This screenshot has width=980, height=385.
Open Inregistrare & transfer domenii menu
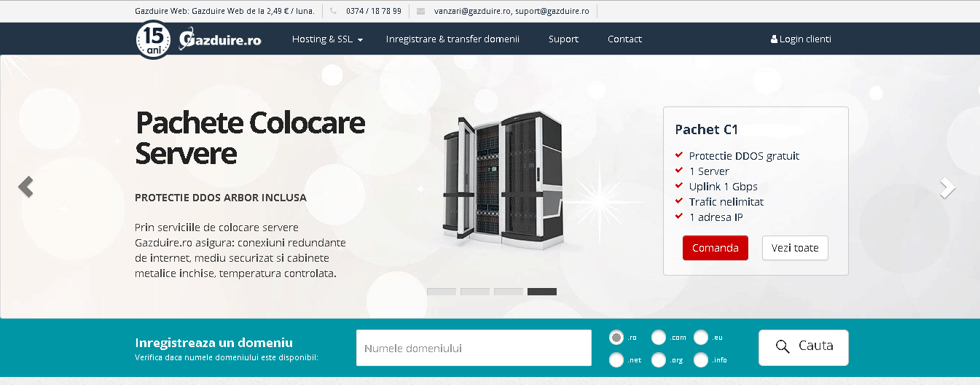coord(452,39)
